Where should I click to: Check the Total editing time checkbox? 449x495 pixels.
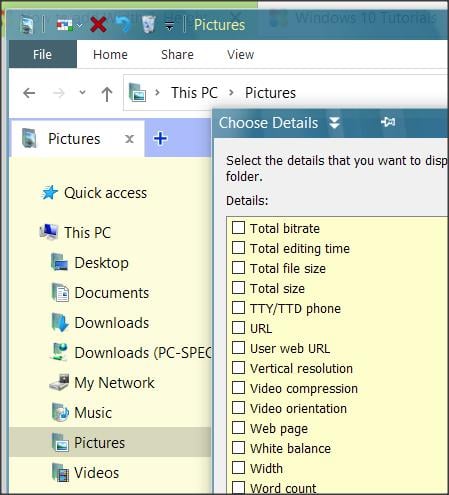point(238,248)
